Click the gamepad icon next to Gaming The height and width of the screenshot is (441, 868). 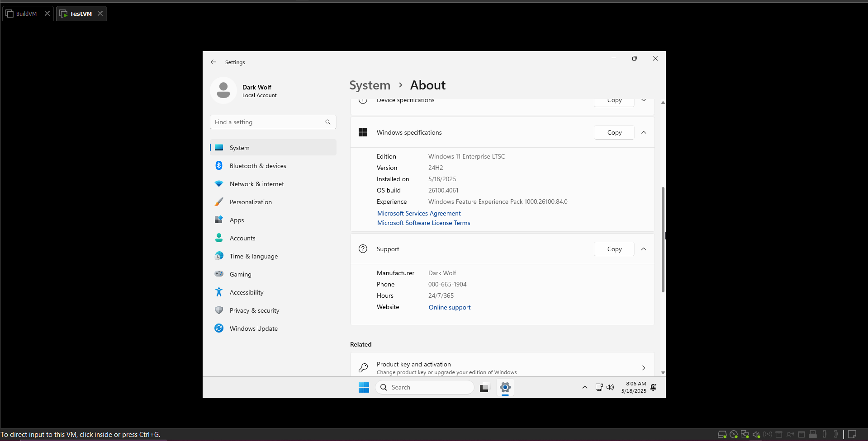click(x=219, y=274)
